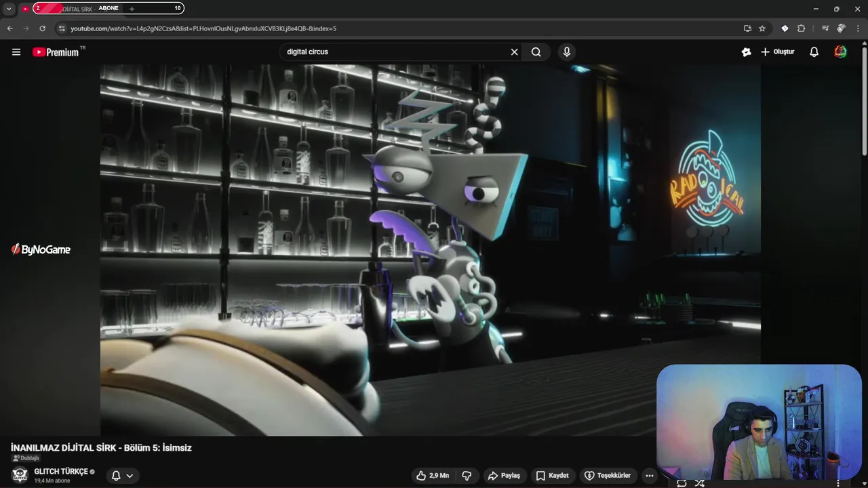The image size is (868, 488).
Task: Open the tag-shaped browser extension icon
Action: (785, 28)
